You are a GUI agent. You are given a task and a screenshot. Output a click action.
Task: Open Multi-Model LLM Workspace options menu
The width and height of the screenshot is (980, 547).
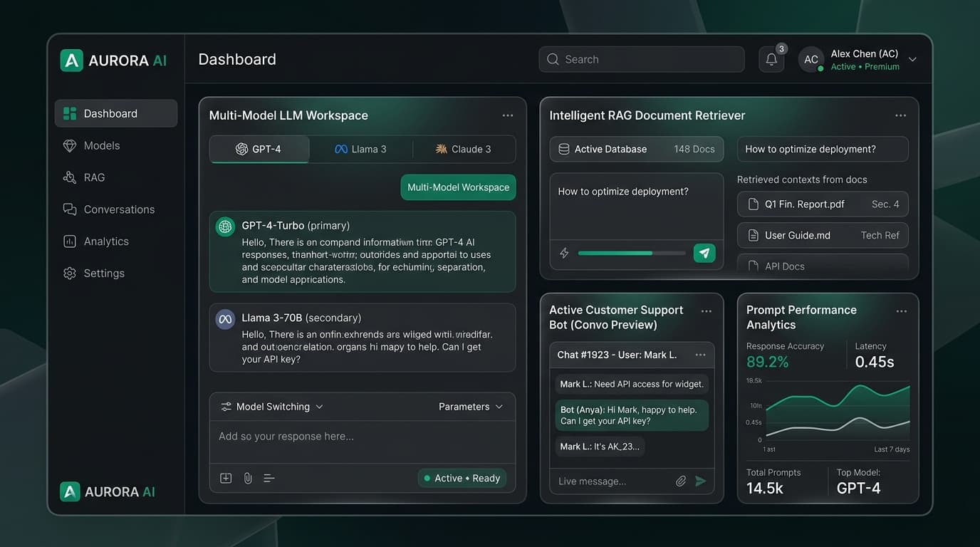(508, 115)
